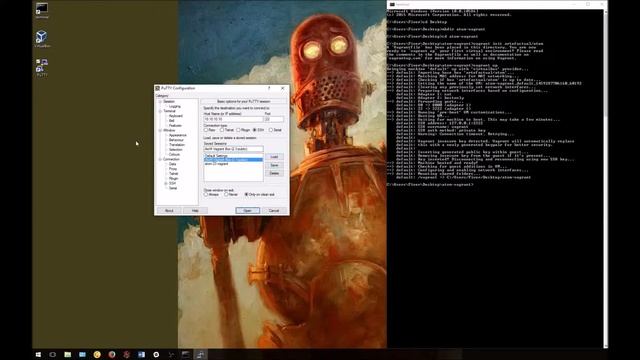Select Bell in the Category tree
This screenshot has height=360, width=640.
click(x=171, y=121)
